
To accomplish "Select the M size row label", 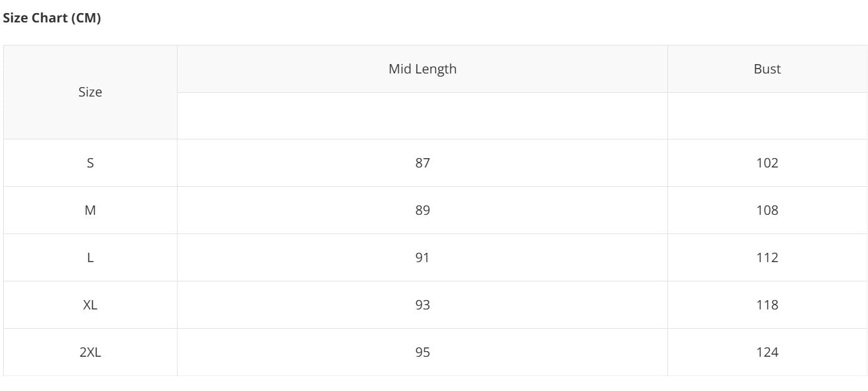I will click(90, 210).
